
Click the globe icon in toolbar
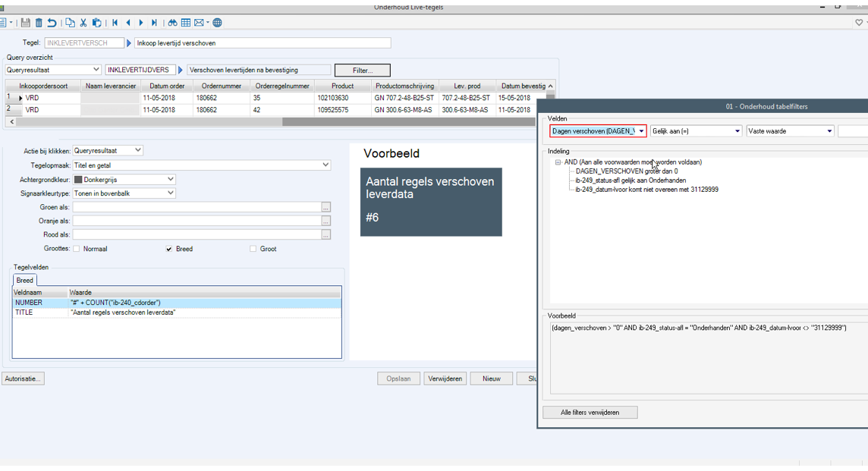pos(217,23)
